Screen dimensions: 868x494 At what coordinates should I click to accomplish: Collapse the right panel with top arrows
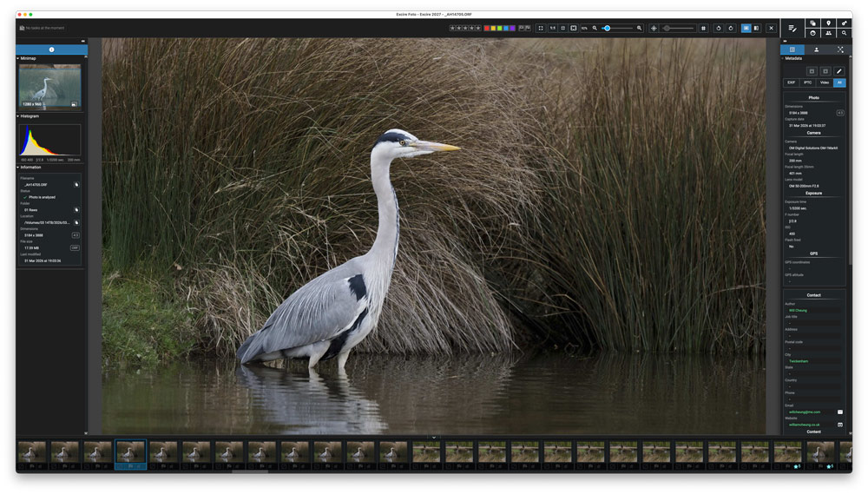(x=785, y=41)
